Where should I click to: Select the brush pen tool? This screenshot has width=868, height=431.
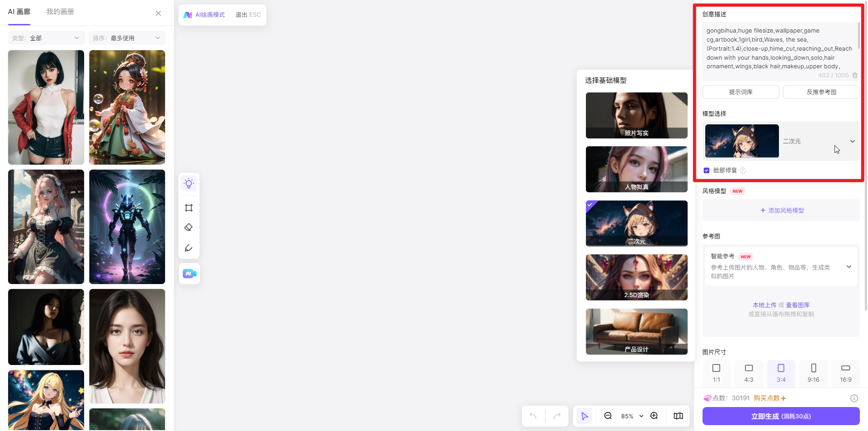(x=189, y=248)
